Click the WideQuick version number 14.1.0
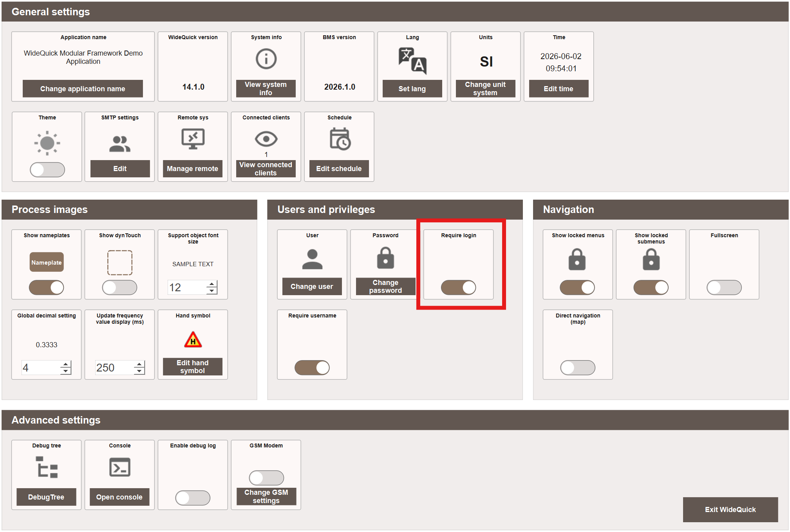 [193, 87]
